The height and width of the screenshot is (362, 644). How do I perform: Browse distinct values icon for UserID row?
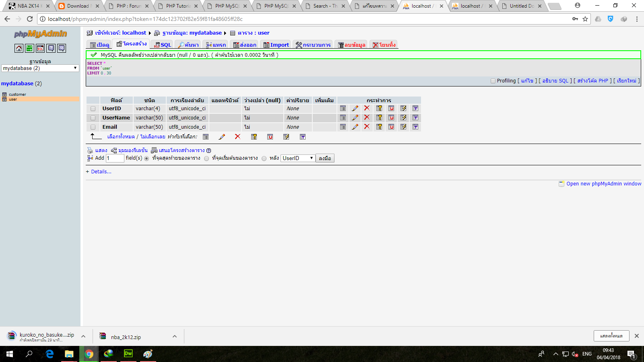pos(343,108)
